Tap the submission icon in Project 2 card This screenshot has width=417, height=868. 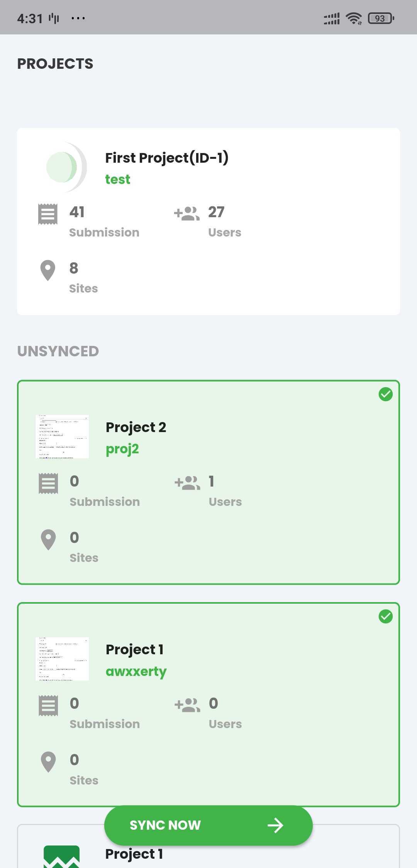pyautogui.click(x=48, y=483)
